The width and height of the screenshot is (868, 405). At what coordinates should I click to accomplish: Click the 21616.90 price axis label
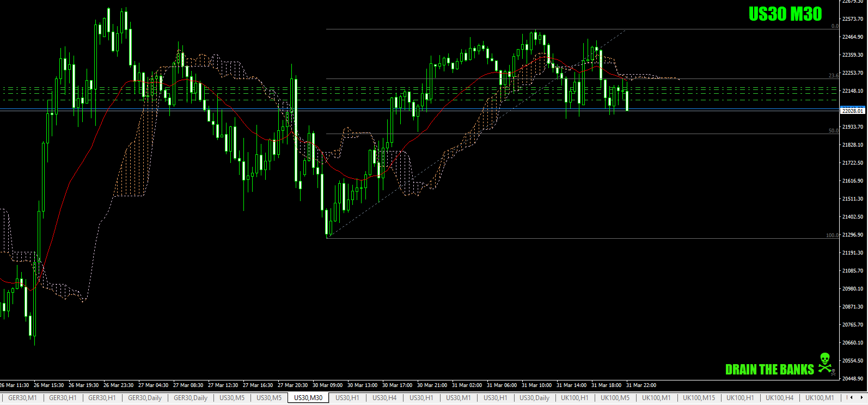tap(853, 181)
